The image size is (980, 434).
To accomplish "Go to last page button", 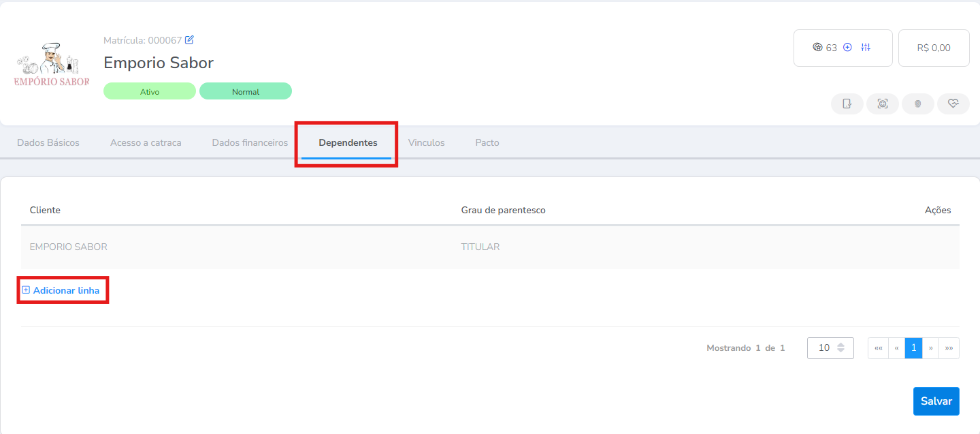I will [949, 347].
